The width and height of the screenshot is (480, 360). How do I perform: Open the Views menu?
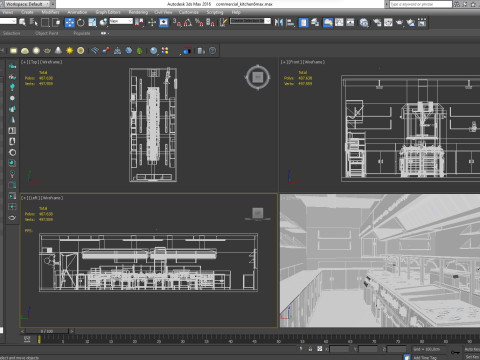(7, 12)
